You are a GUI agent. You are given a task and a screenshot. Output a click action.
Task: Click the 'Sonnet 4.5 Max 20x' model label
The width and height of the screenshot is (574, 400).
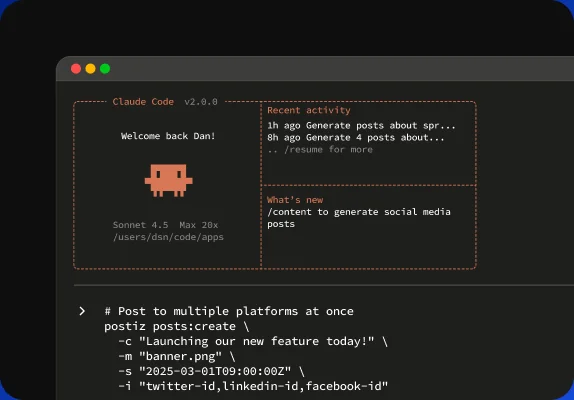165,225
